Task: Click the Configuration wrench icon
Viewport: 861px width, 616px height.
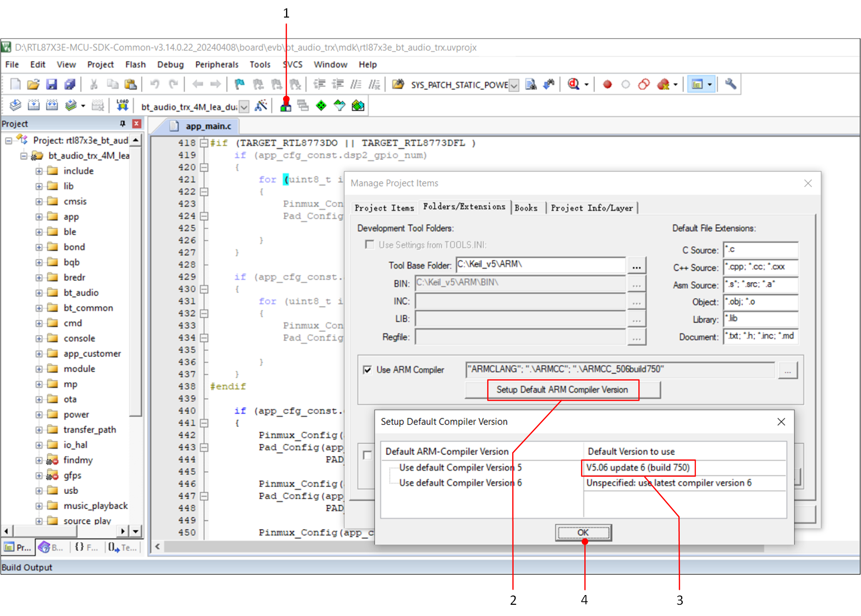Action: [730, 84]
